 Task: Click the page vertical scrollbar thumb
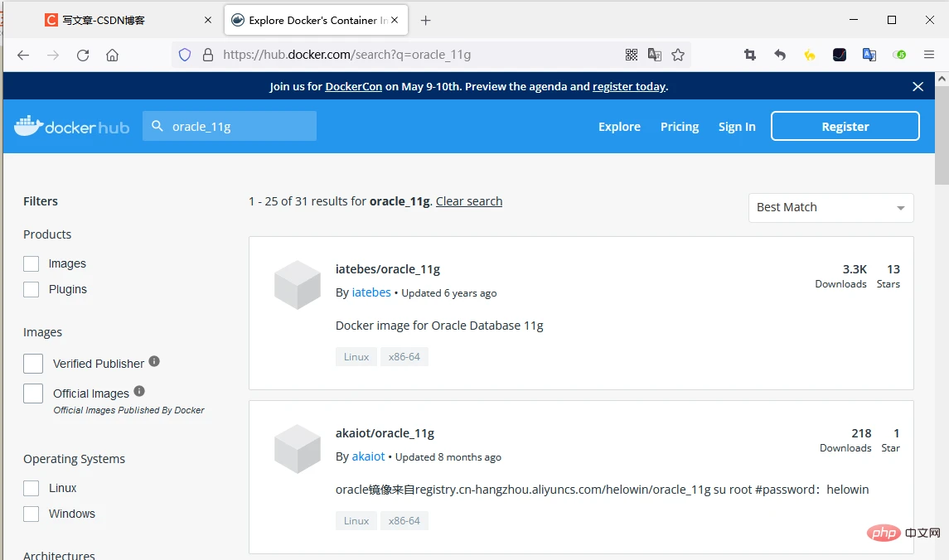point(942,135)
